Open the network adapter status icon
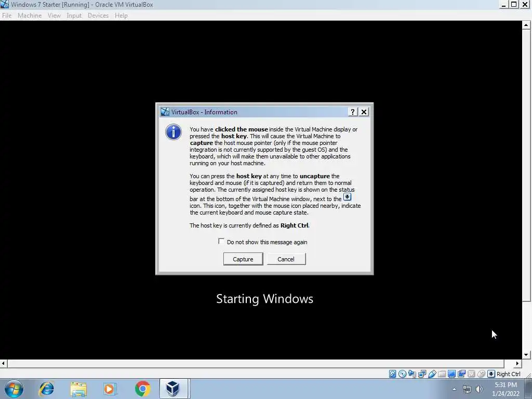Image resolution: width=532 pixels, height=399 pixels. click(422, 374)
